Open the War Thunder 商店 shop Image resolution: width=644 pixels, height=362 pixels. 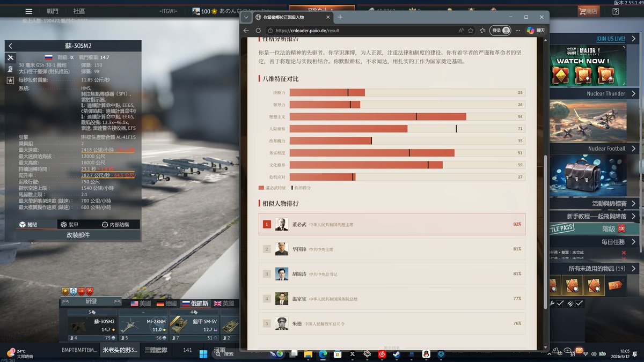pyautogui.click(x=589, y=11)
